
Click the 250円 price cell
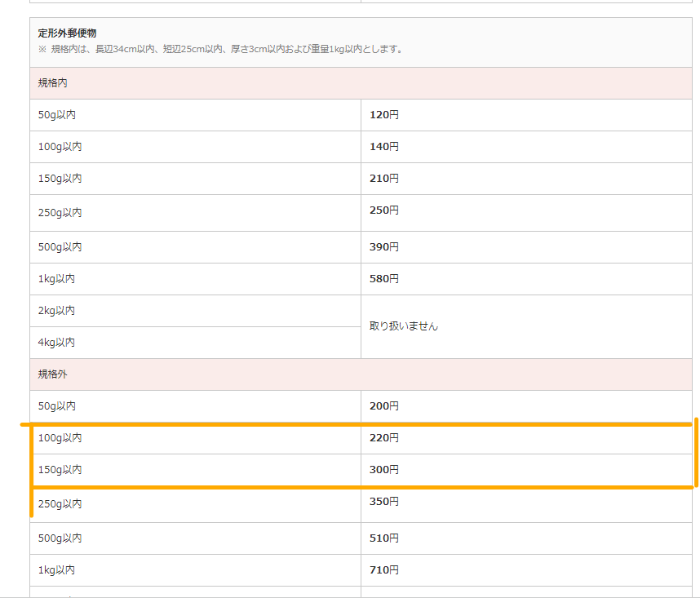[384, 210]
